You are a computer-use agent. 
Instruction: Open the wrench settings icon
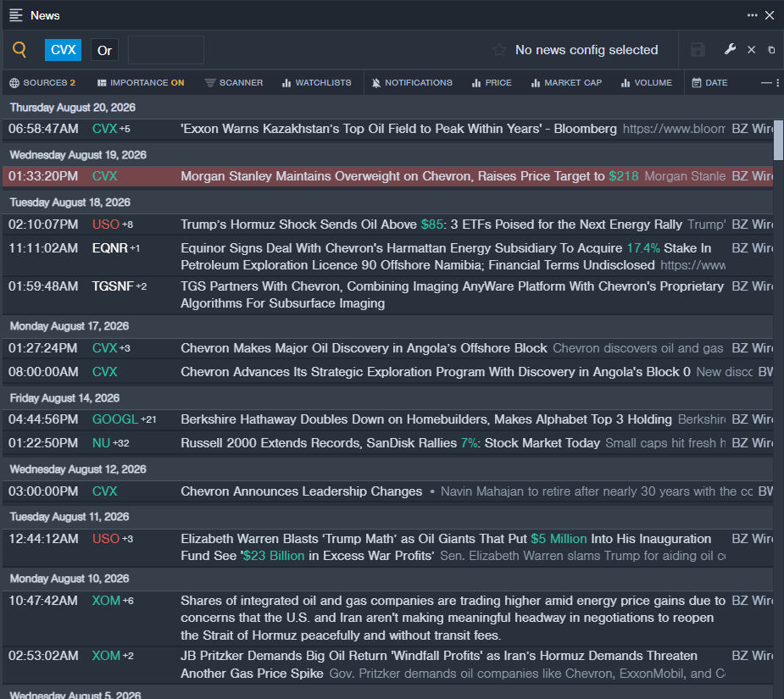point(730,49)
